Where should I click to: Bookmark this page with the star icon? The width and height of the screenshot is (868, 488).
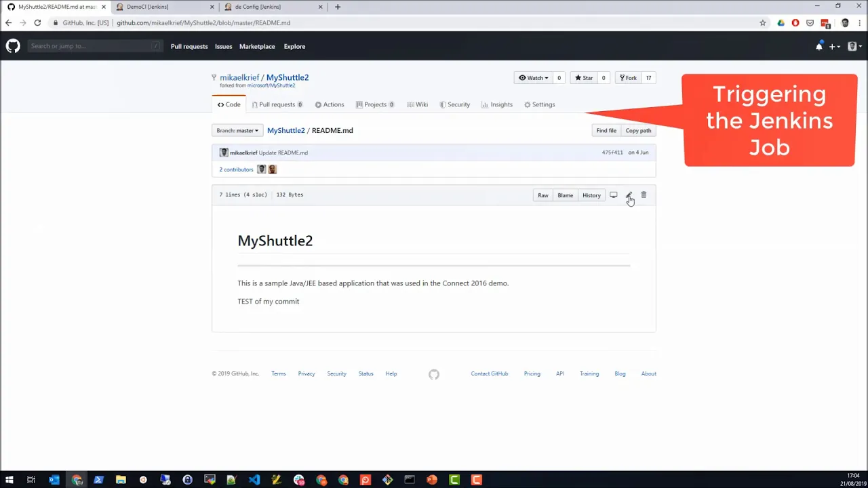click(x=763, y=22)
